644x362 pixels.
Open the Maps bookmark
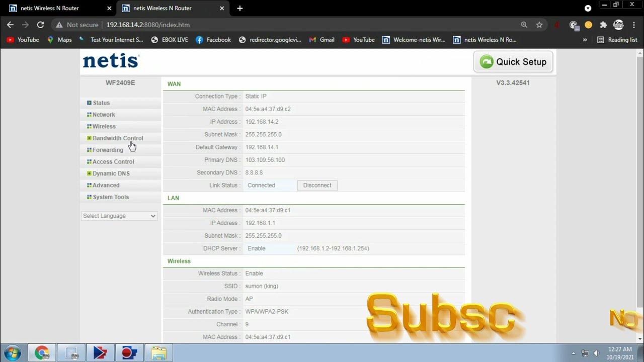tap(59, 40)
